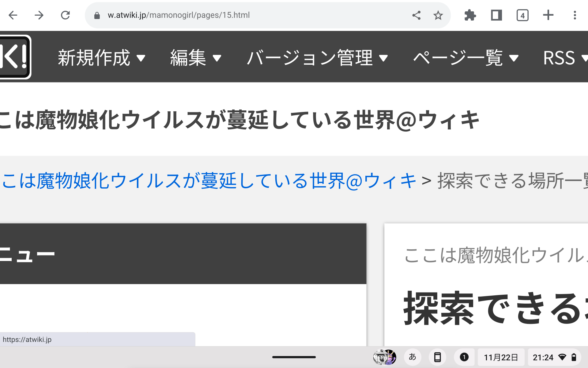Screen dimensions: 588x368
Task: Open the tab switcher showing 4
Action: point(522,15)
